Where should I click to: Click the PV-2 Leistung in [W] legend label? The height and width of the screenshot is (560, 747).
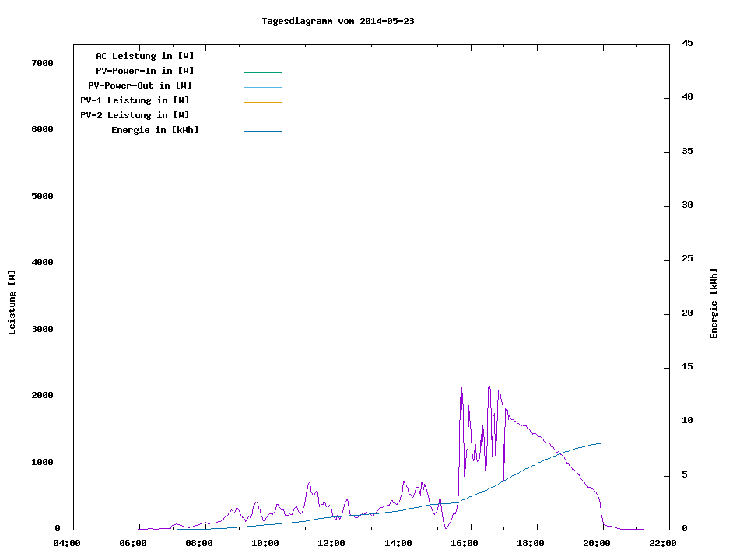point(135,115)
